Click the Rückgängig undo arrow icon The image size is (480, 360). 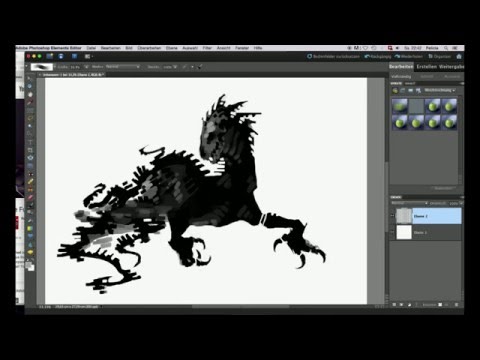tap(367, 57)
